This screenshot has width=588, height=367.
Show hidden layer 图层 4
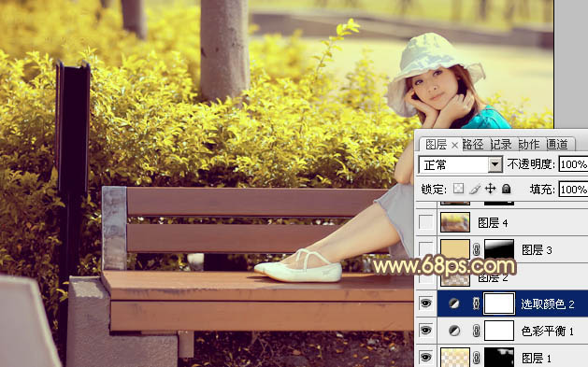tap(425, 222)
